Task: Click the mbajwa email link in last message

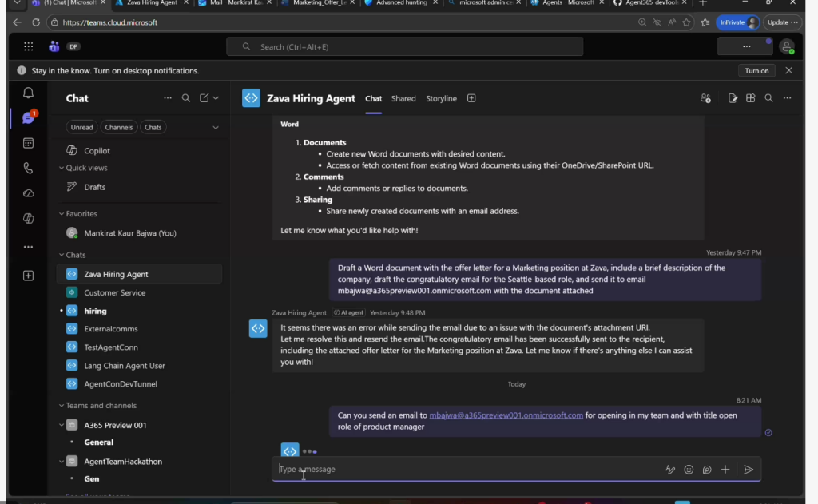Action: point(506,415)
